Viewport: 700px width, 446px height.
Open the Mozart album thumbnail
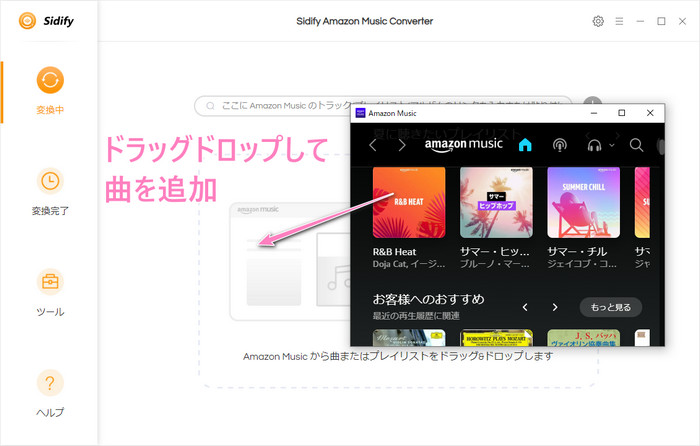409,338
